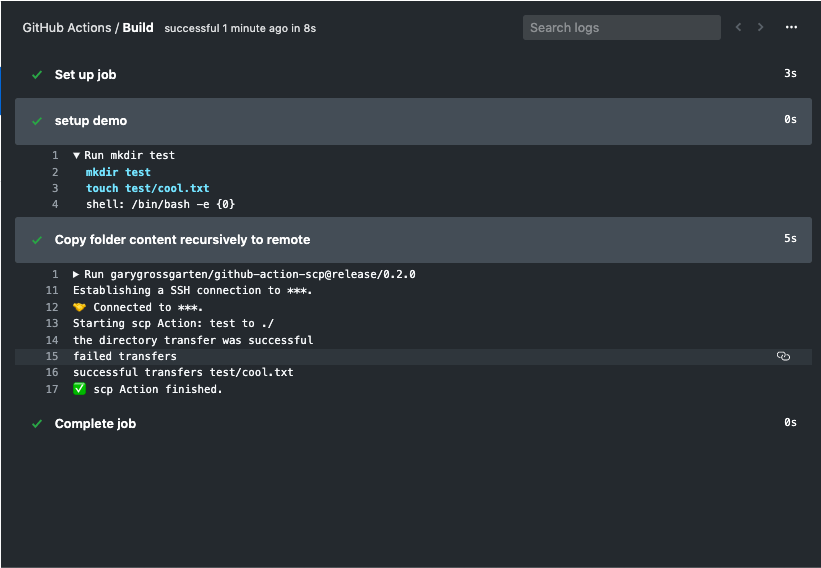The image size is (821, 568).
Task: Copy permalink icon on line 15
Action: pyautogui.click(x=783, y=357)
